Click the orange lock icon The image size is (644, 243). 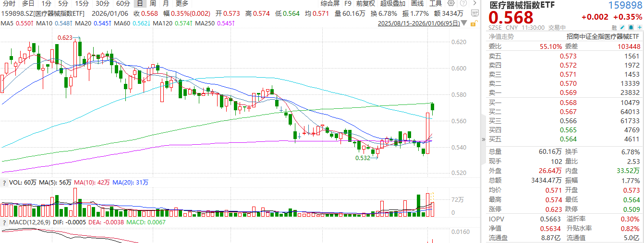tap(474, 23)
